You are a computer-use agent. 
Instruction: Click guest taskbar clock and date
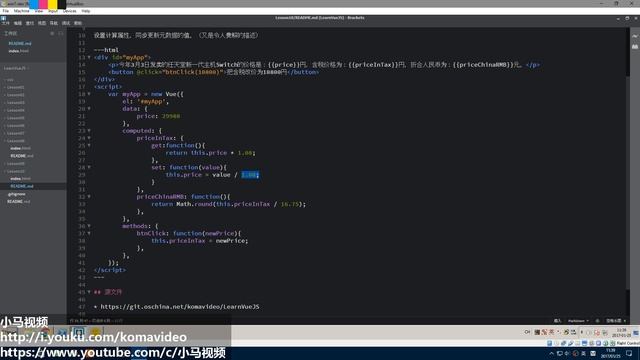click(x=622, y=332)
